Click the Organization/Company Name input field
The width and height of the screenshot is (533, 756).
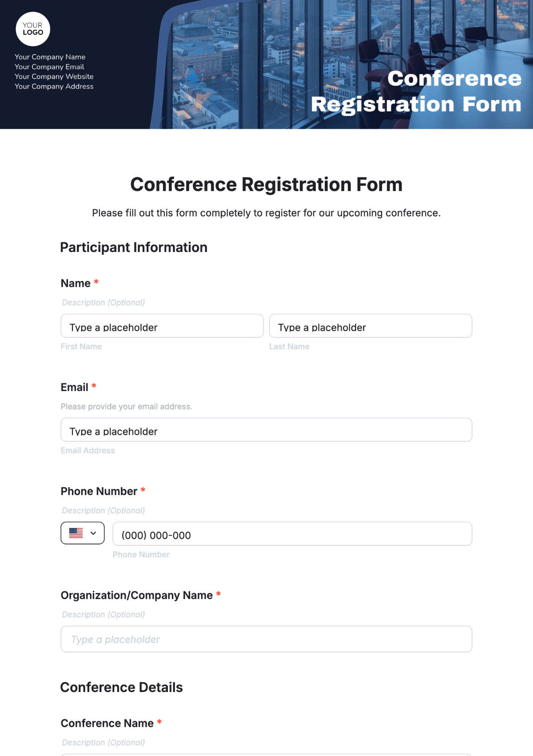click(266, 639)
